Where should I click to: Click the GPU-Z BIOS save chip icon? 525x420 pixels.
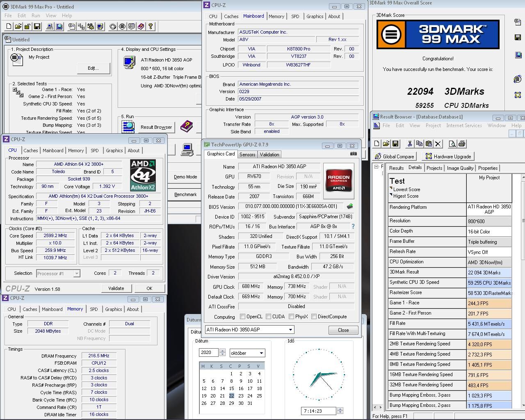pyautogui.click(x=350, y=206)
